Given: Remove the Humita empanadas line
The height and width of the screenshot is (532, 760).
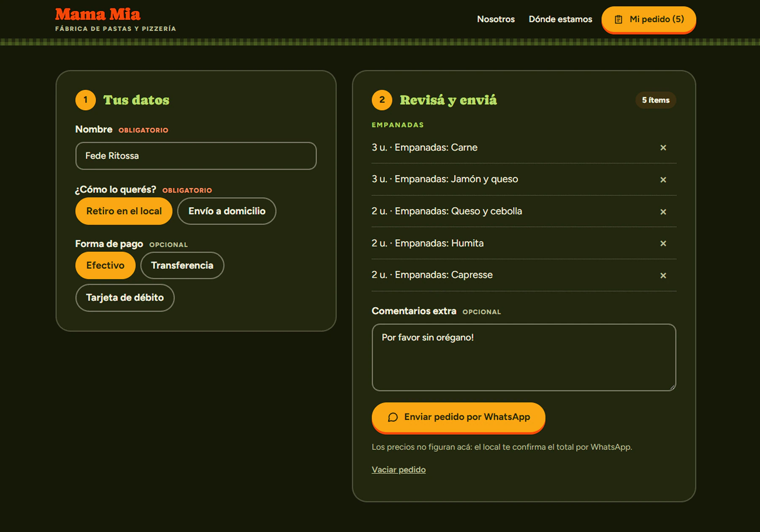Looking at the screenshot, I should (663, 243).
